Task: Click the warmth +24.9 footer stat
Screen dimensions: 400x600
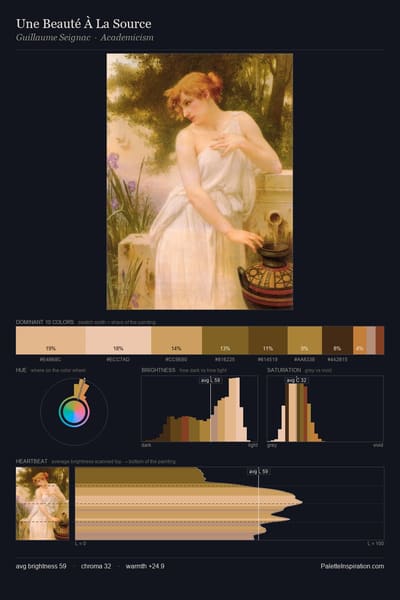Action: [x=145, y=566]
